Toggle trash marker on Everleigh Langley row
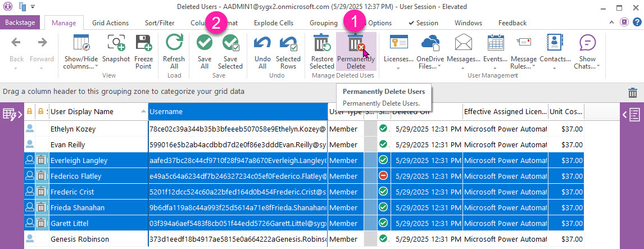 41,161
